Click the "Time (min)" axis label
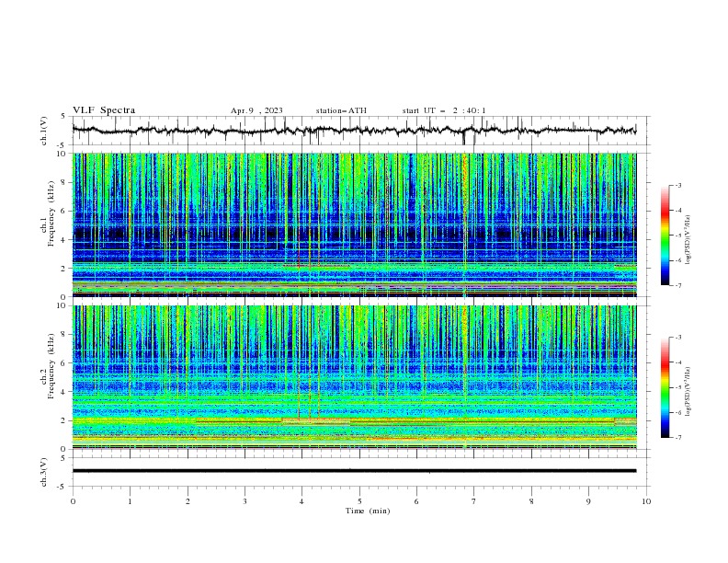This screenshot has width=728, height=563. [x=368, y=511]
